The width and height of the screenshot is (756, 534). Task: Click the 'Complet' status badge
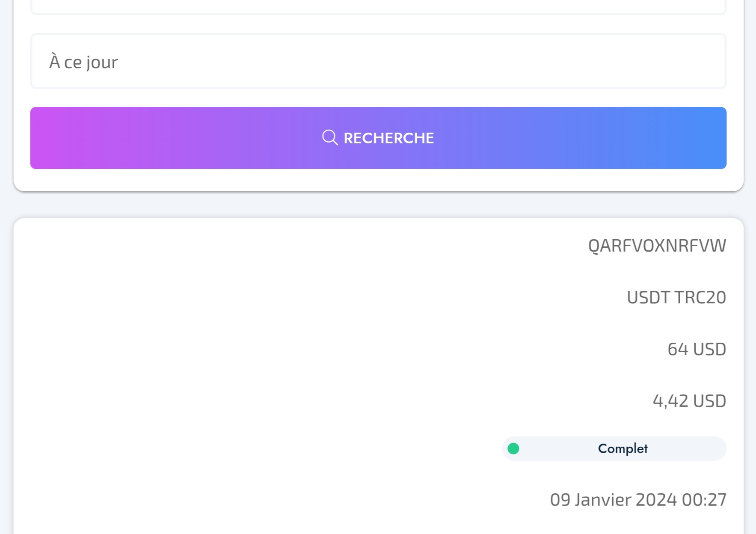coord(614,448)
